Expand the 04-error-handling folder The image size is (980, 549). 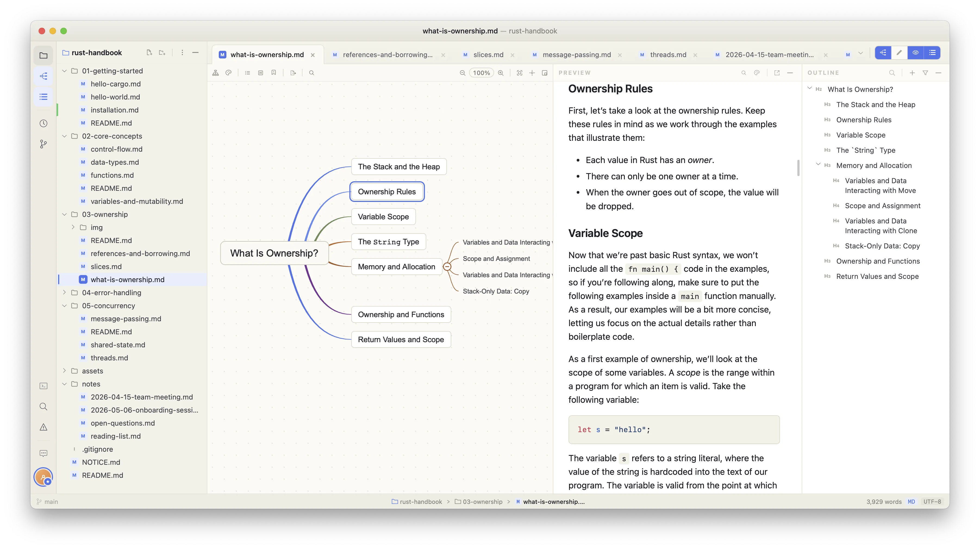click(64, 292)
